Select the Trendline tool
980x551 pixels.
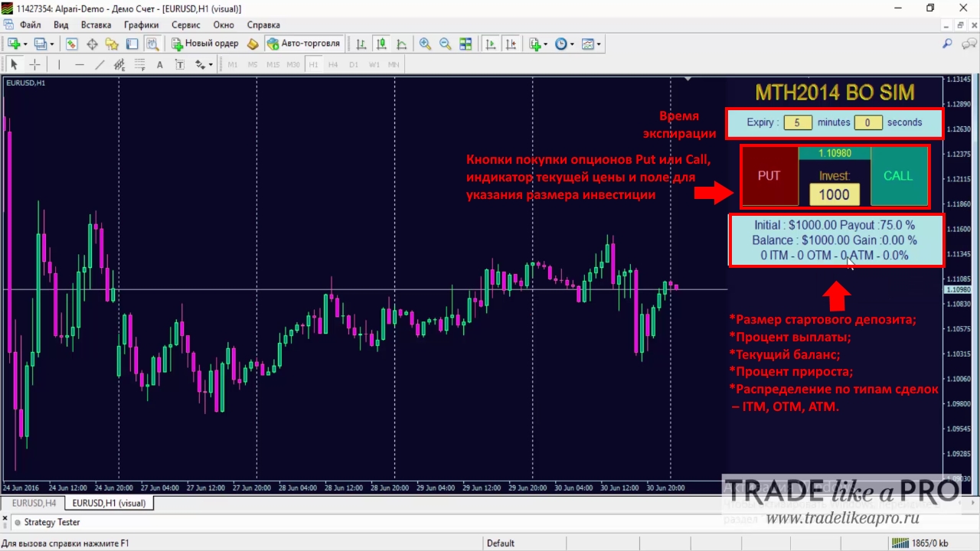pyautogui.click(x=100, y=64)
